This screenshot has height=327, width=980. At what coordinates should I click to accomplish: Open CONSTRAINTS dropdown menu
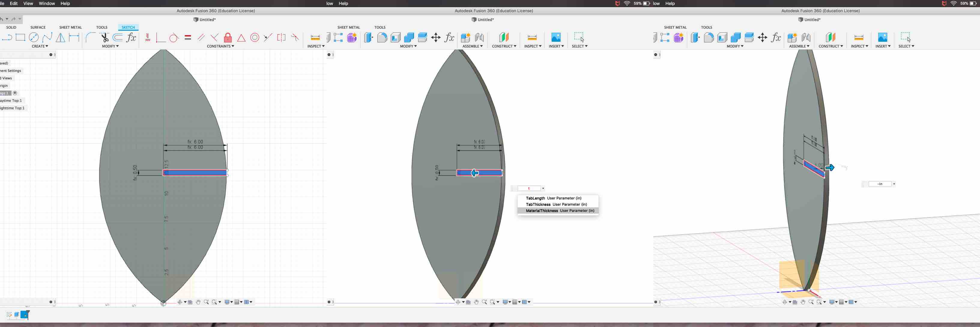(220, 46)
